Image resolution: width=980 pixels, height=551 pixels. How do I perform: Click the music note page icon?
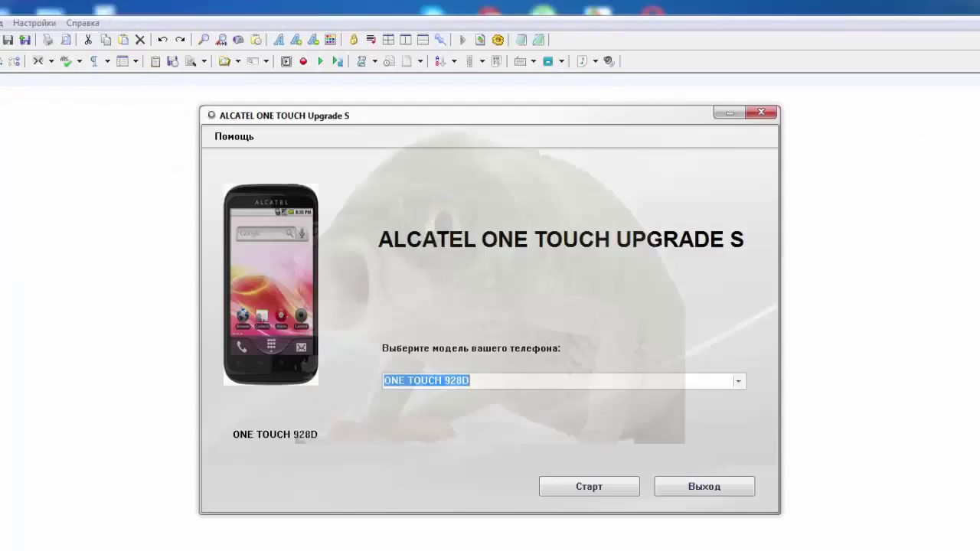[x=583, y=61]
